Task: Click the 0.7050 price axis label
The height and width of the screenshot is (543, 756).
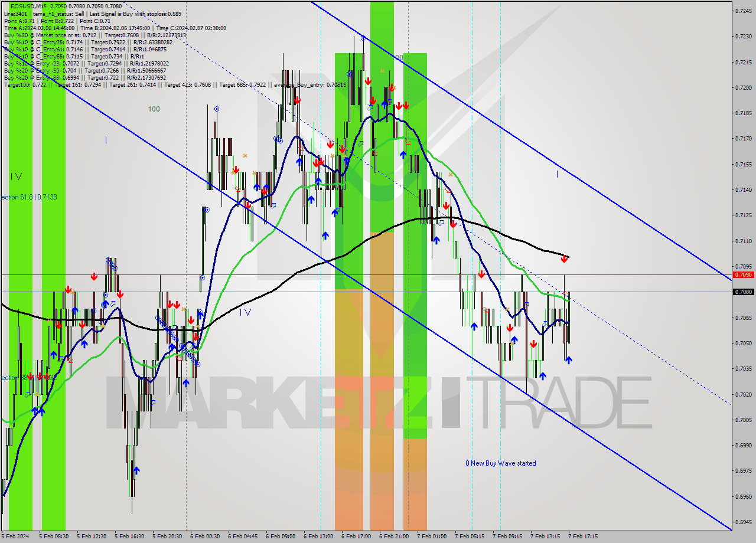Action: click(x=743, y=343)
